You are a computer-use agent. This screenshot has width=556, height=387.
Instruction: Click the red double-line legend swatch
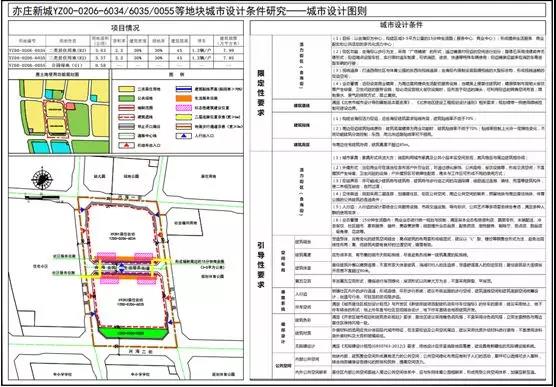click(x=127, y=107)
